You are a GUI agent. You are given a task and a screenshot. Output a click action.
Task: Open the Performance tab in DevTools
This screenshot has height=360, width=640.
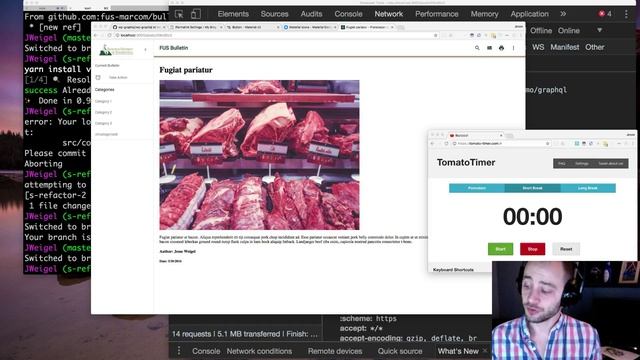[x=437, y=14]
